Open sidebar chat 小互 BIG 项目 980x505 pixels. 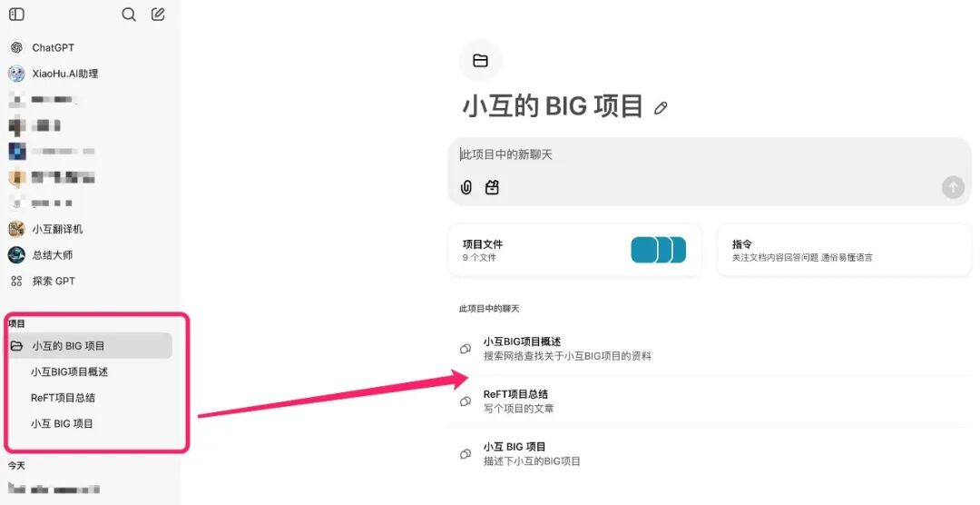pos(62,423)
